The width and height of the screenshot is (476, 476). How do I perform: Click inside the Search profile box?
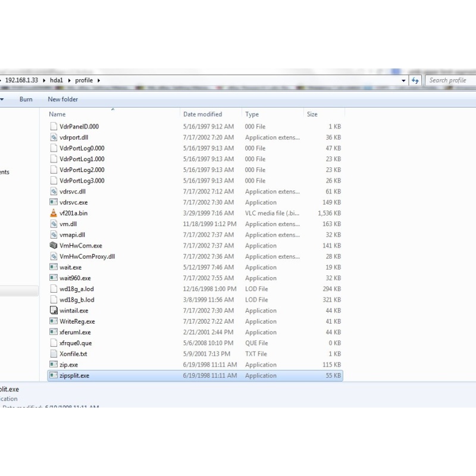(449, 80)
